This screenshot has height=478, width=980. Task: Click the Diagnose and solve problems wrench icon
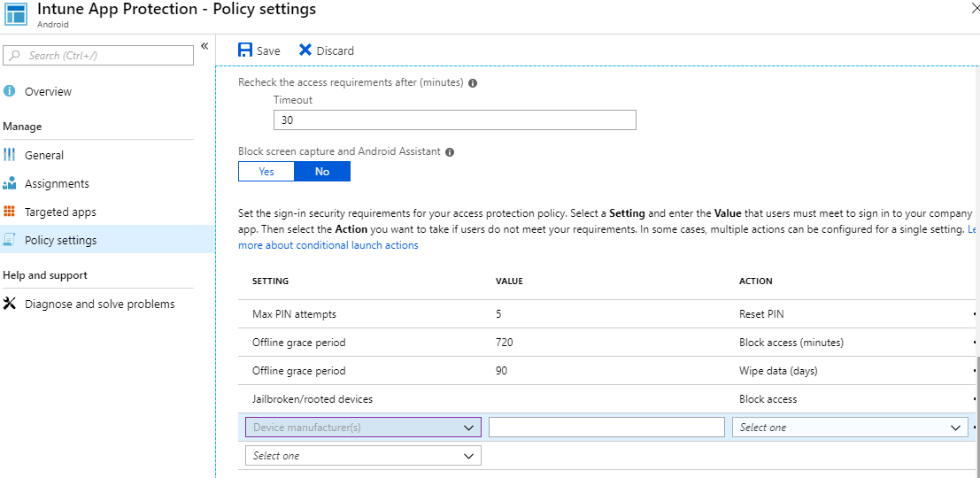tap(10, 304)
